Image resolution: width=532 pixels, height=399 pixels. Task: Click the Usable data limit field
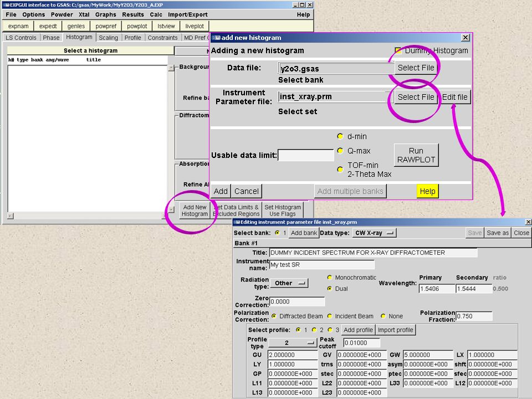point(306,155)
